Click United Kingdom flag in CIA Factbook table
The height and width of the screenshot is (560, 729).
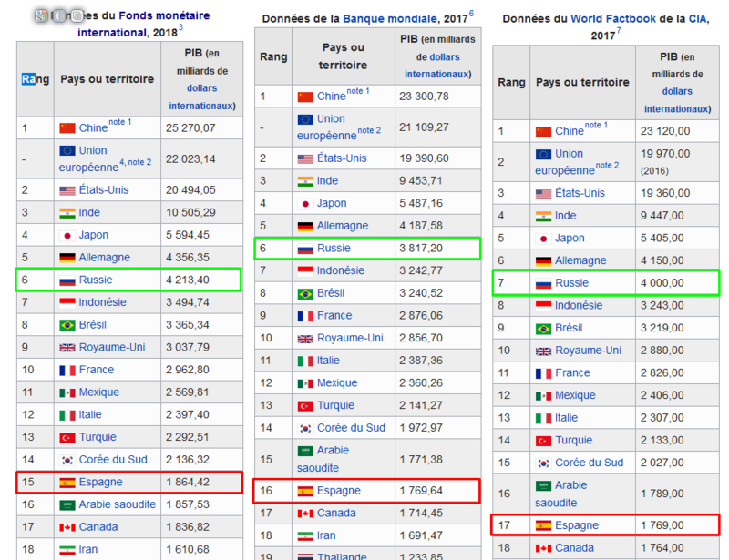pyautogui.click(x=543, y=351)
